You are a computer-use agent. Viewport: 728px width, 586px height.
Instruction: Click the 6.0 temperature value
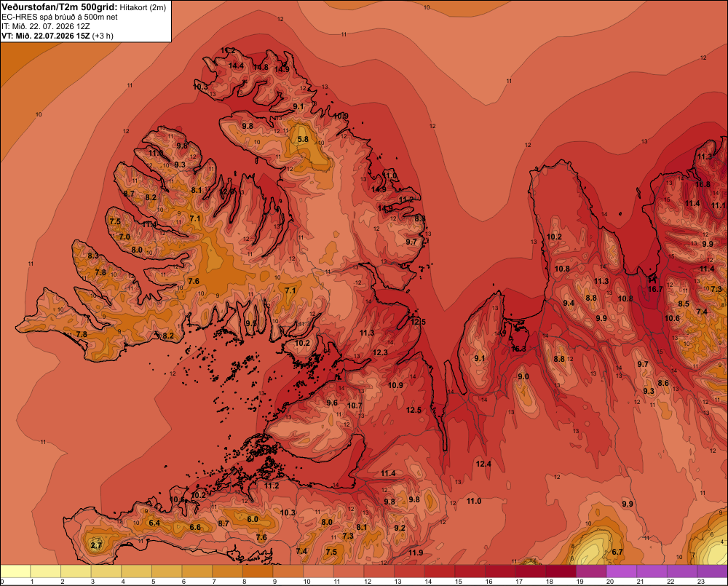click(253, 519)
